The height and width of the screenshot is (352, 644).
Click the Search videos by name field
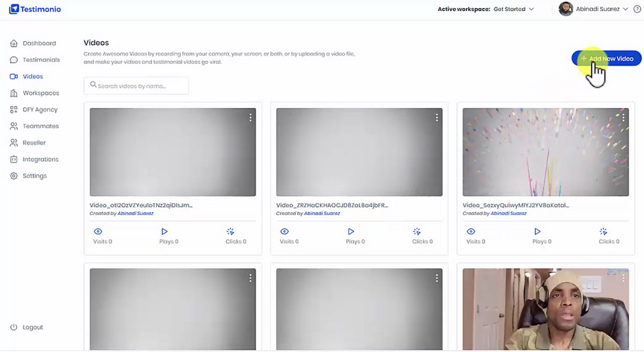[x=136, y=85]
